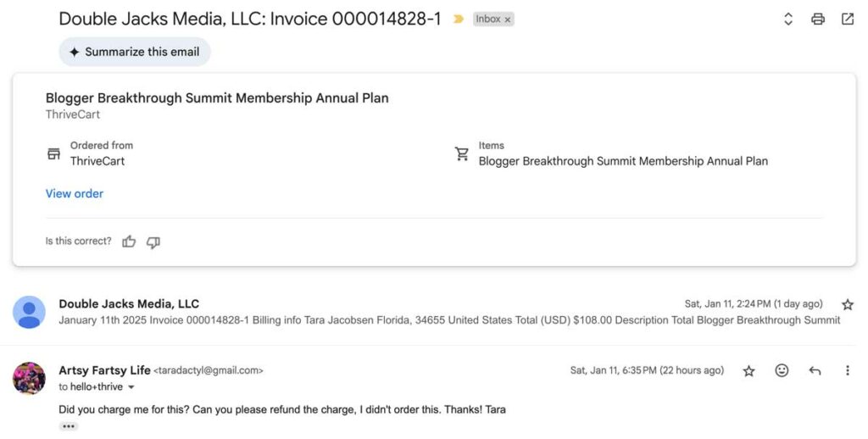The height and width of the screenshot is (439, 868).
Task: Open the email in a new window
Action: point(848,19)
